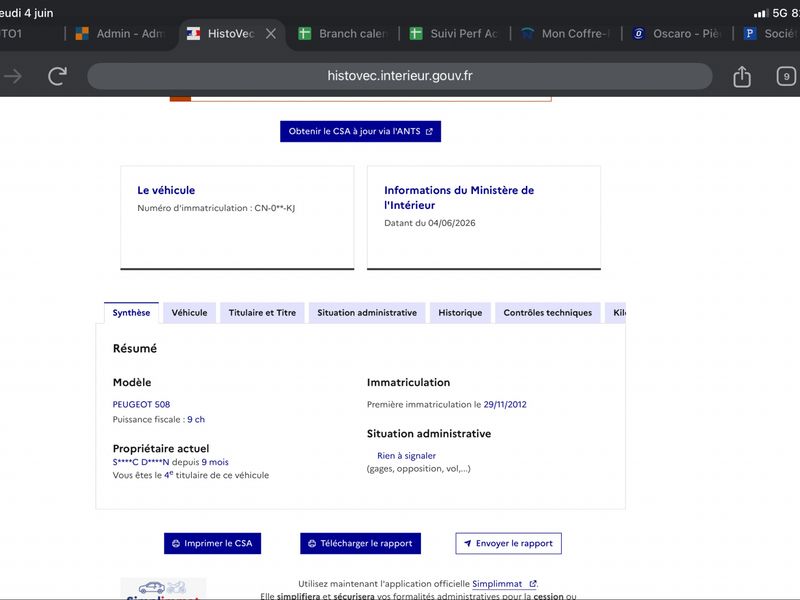Viewport: 800px width, 600px height.
Task: Switch to the Société browser tab
Action: click(770, 34)
